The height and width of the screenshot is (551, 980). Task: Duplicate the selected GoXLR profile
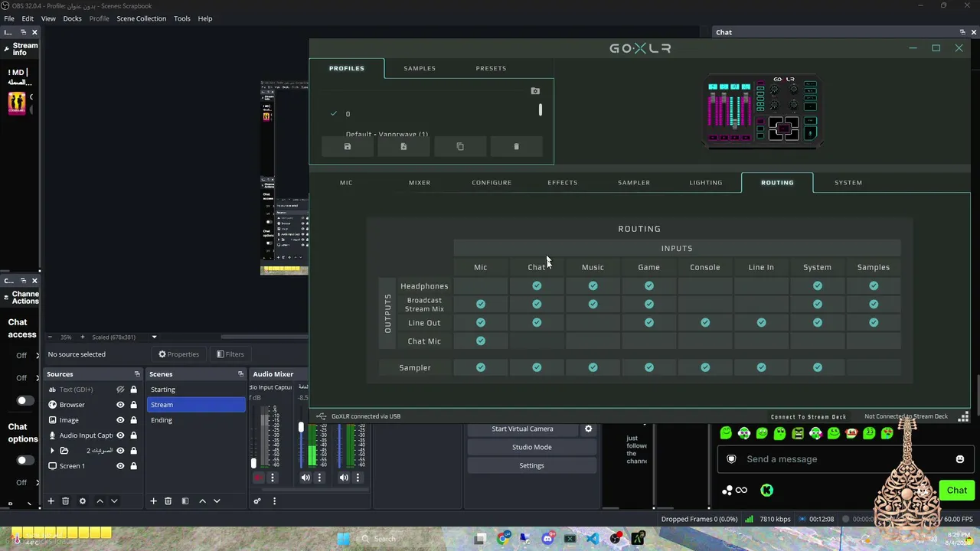pos(460,147)
